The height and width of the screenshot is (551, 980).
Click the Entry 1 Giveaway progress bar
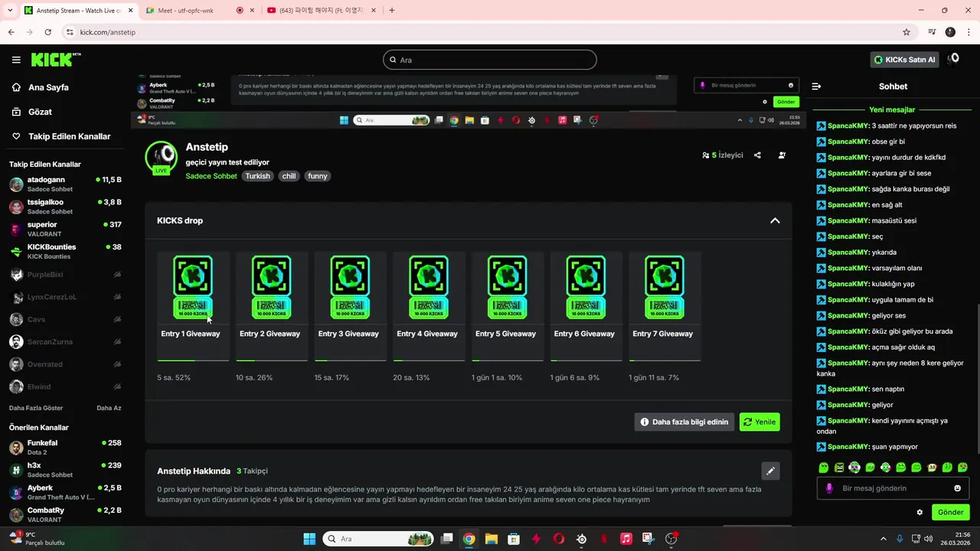tap(193, 360)
